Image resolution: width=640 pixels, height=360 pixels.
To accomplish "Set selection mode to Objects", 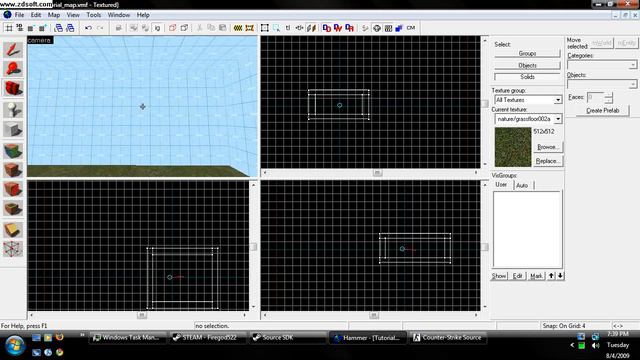I will pos(527,65).
